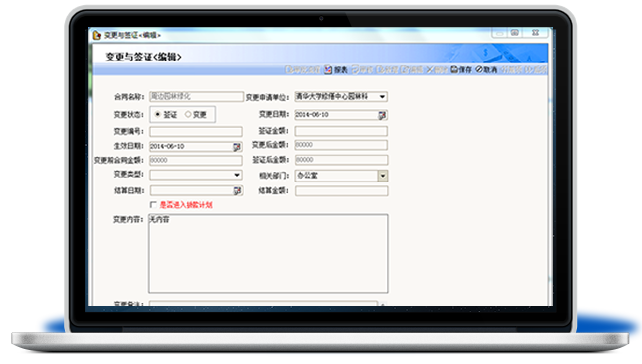This screenshot has width=642, height=364.
Task: Open calendar picker for 变更日期
Action: [382, 115]
